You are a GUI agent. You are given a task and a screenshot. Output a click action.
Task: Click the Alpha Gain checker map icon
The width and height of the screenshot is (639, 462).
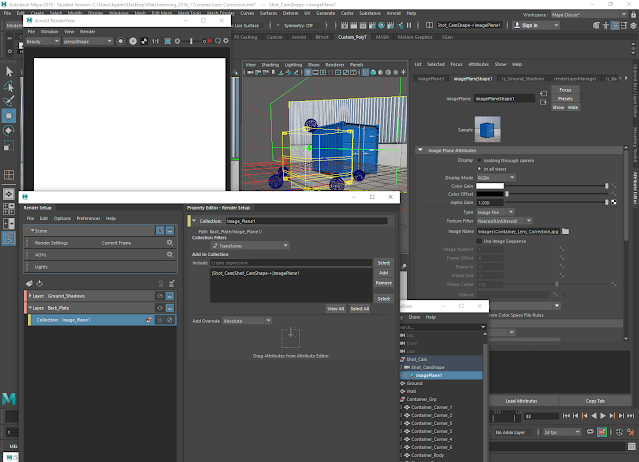tap(614, 202)
